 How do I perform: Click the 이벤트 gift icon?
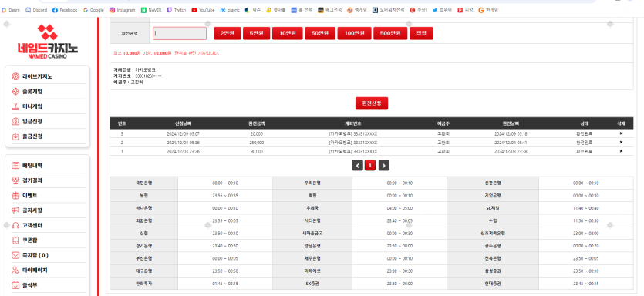click(15, 196)
